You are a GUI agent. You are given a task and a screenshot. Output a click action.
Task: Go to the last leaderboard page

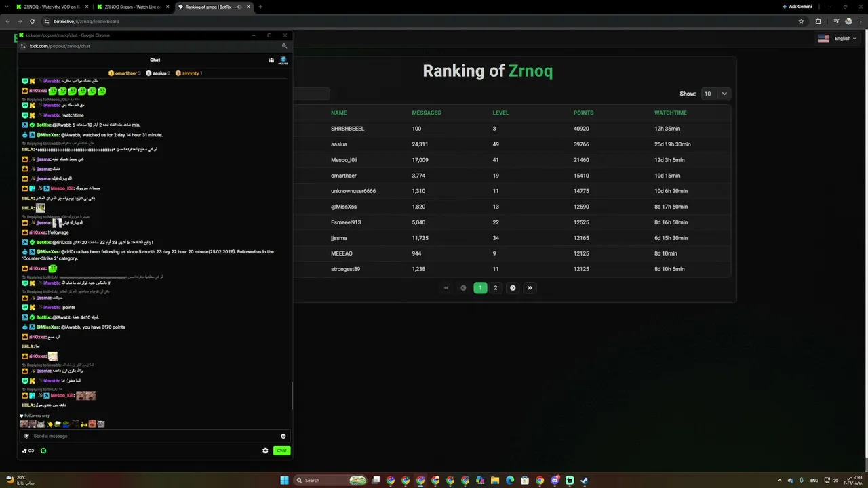[530, 288]
